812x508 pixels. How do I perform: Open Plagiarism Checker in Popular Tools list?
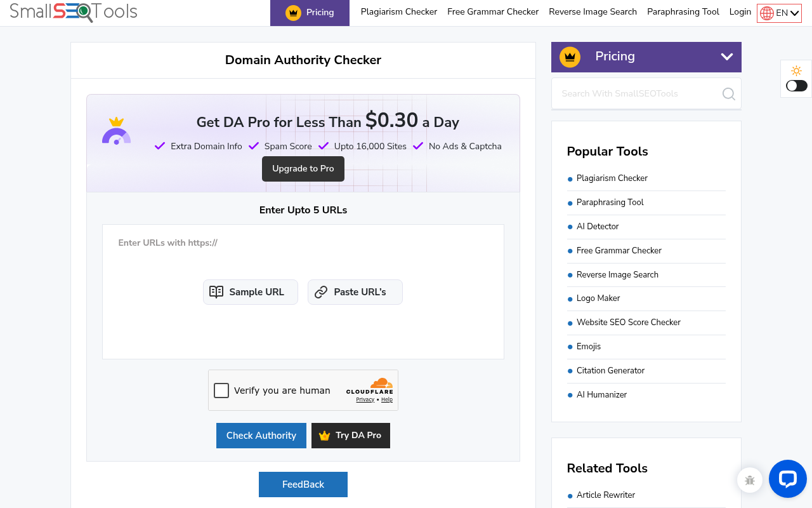tap(612, 178)
